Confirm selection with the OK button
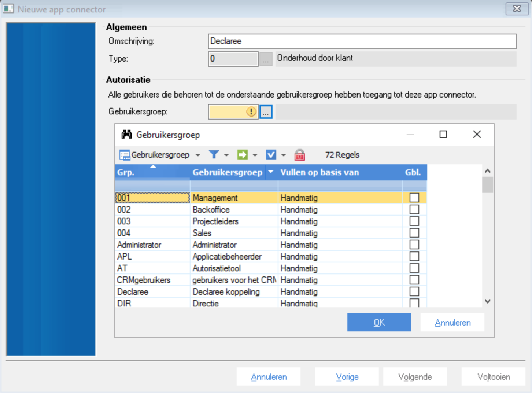The height and width of the screenshot is (393, 532). pos(379,322)
